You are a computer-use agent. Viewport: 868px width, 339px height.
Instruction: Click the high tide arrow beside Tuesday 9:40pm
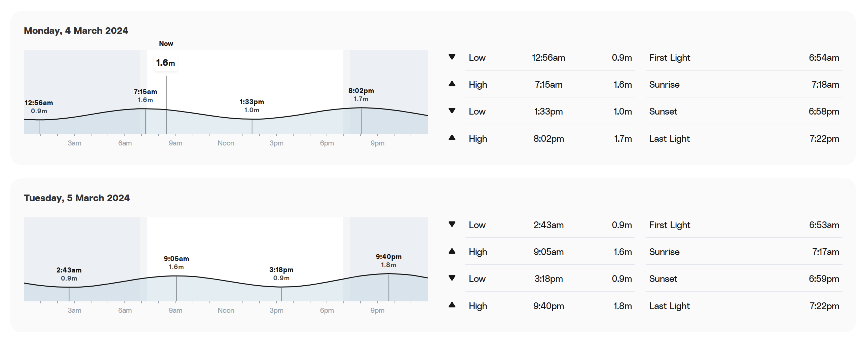click(452, 305)
